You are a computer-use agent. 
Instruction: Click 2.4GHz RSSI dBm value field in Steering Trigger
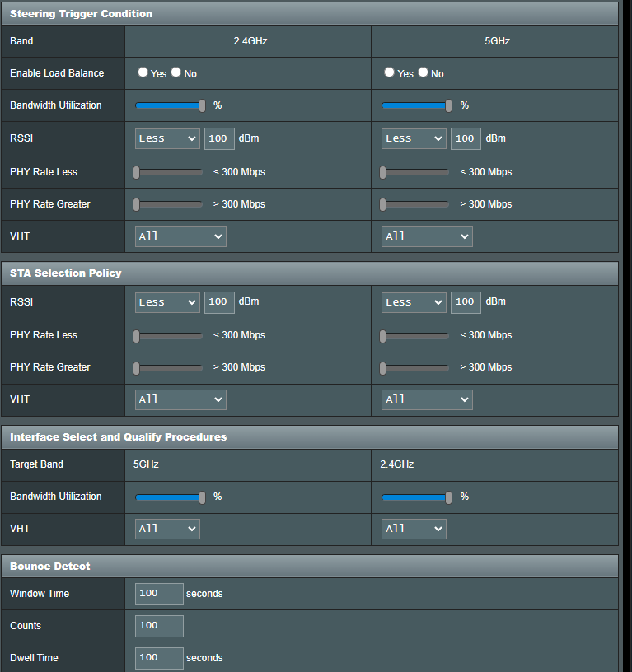tap(219, 138)
